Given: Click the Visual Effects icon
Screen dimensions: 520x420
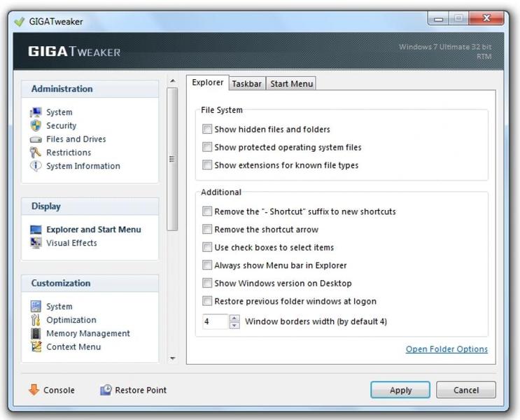Looking at the screenshot, I should [36, 243].
